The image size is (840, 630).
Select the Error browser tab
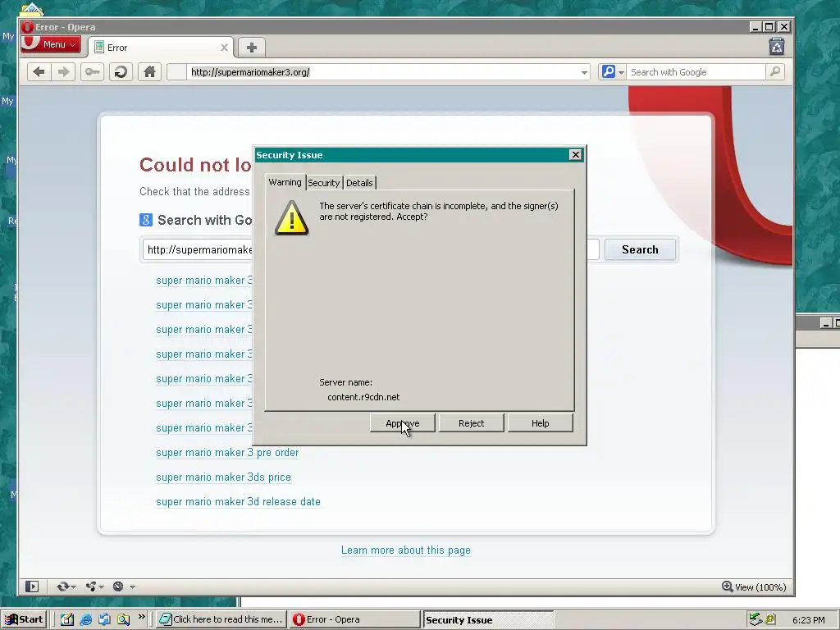[161, 48]
